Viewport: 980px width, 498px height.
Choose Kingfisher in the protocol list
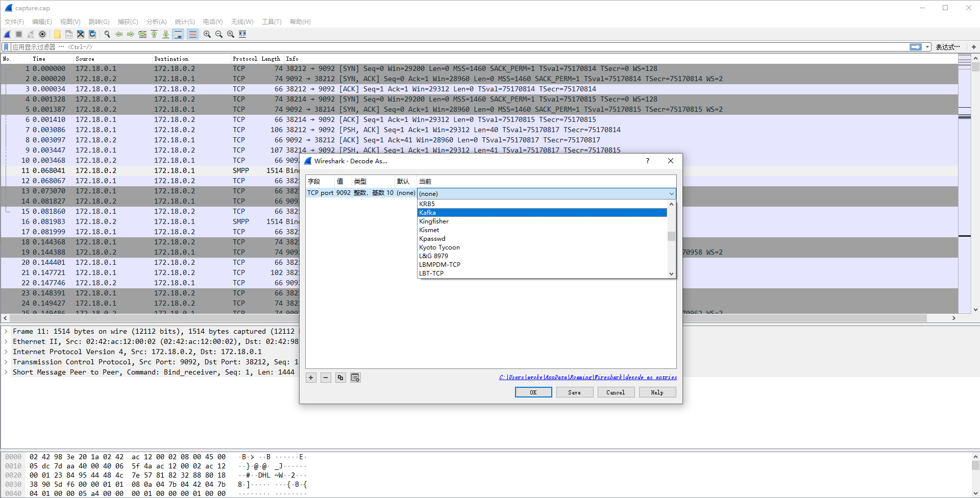542,221
